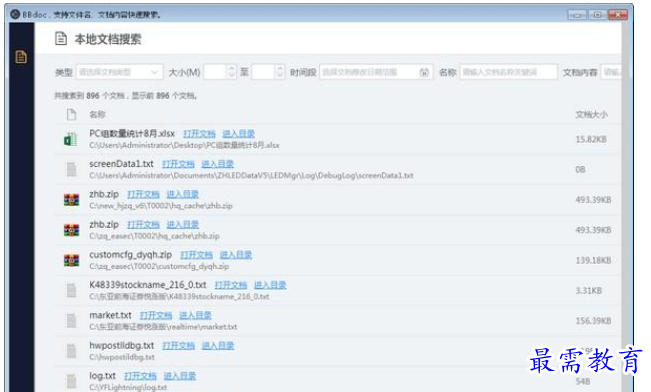Click the file icon in the table header
This screenshot has height=392, width=651.
click(x=71, y=114)
